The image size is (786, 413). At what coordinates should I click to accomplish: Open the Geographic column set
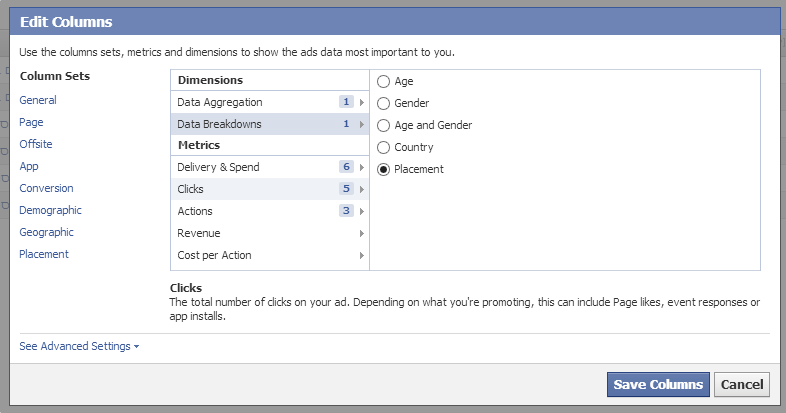pos(46,233)
